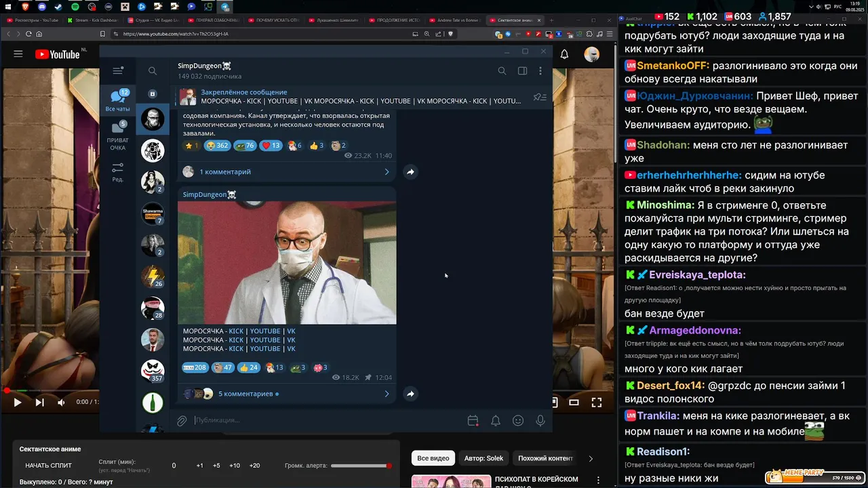Open the archived chats folder icon
Image resolution: width=868 pixels, height=488 pixels.
tap(153, 94)
